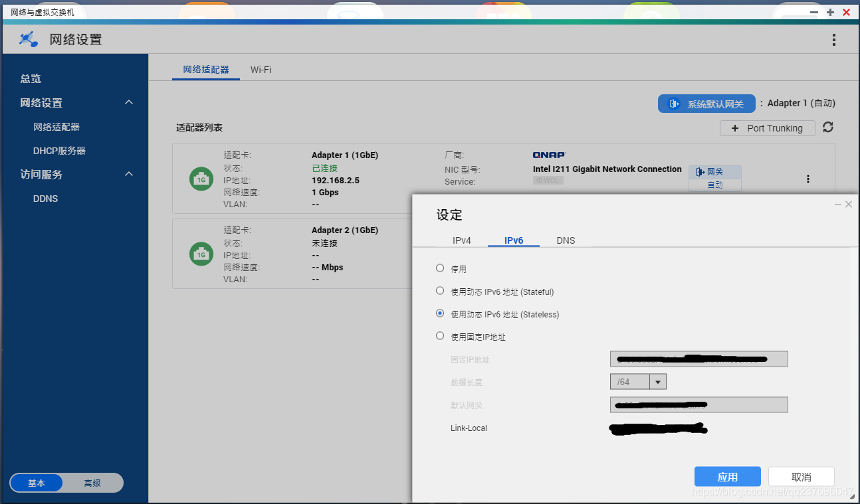This screenshot has width=860, height=504.
Task: Click the default gateway input field
Action: 699,404
